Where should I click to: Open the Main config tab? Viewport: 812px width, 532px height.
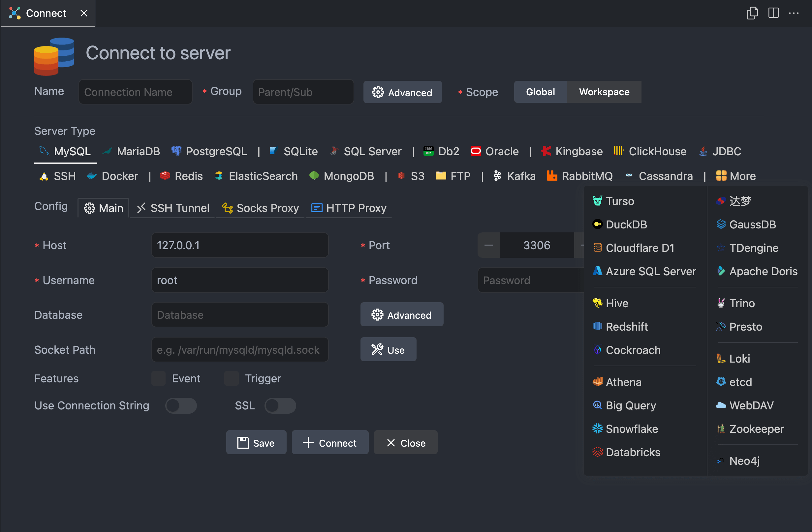pyautogui.click(x=104, y=208)
